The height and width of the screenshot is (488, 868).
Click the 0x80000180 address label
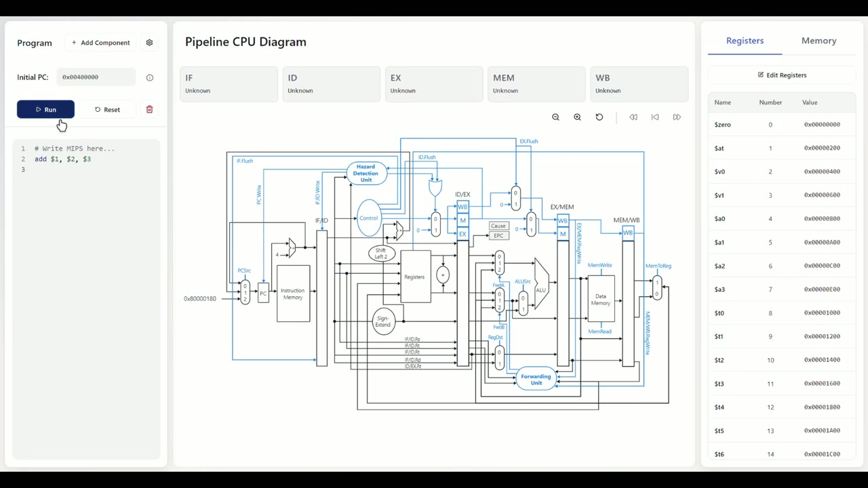point(200,298)
